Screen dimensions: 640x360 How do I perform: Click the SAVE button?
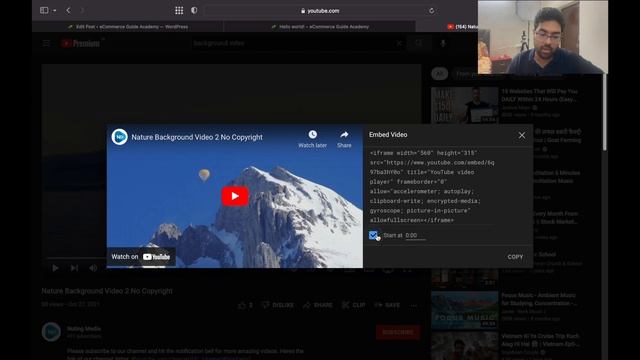point(387,305)
